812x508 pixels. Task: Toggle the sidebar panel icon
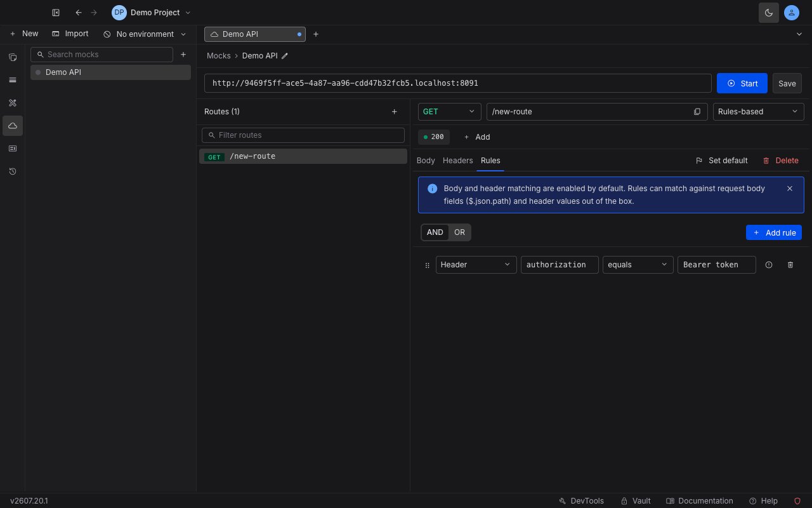pos(56,13)
